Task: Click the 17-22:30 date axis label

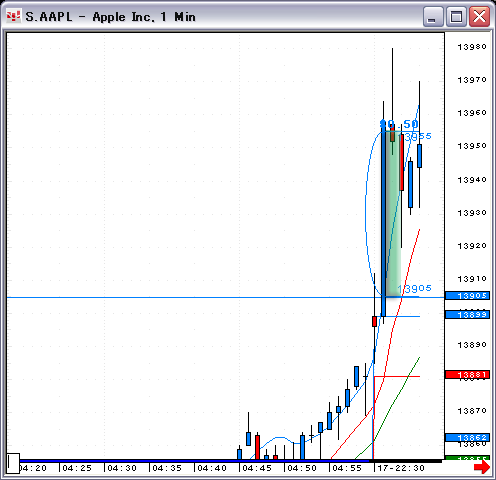Action: (x=401, y=468)
